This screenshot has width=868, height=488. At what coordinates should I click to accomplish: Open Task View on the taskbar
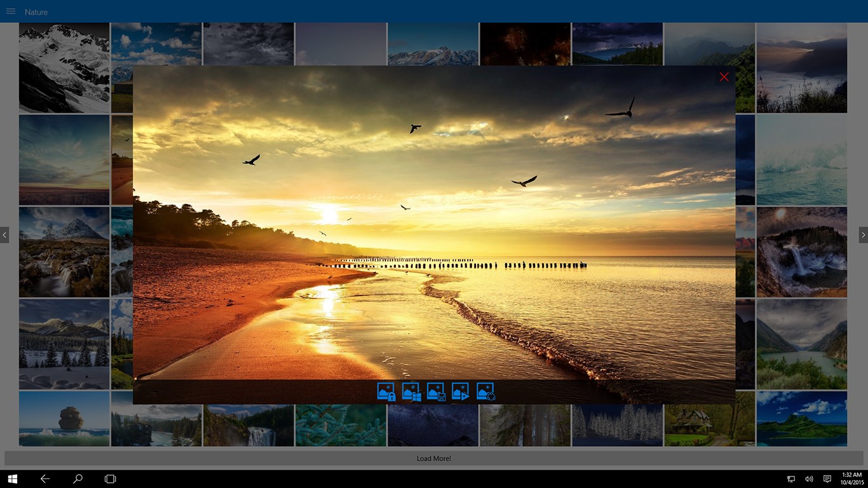point(111,478)
